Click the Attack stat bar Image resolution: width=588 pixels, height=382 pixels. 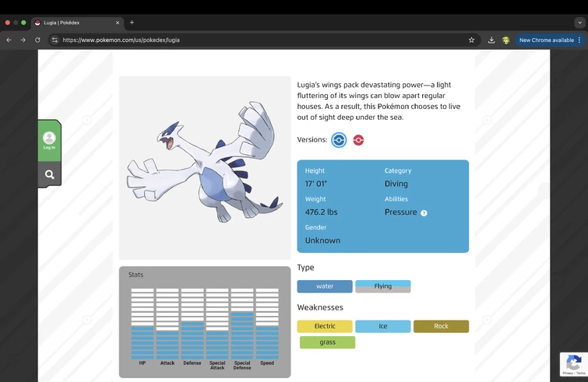pos(167,324)
